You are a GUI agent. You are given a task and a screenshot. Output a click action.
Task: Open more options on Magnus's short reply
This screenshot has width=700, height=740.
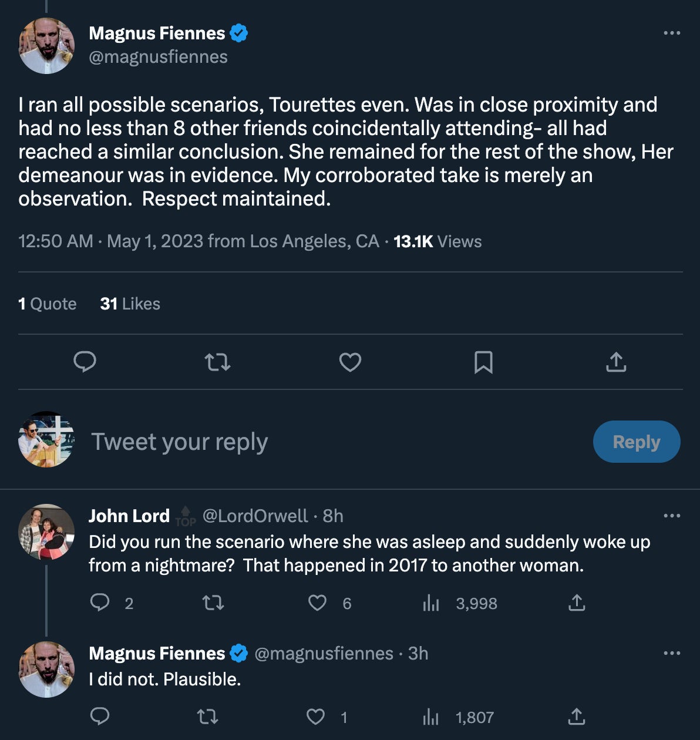pyautogui.click(x=671, y=653)
